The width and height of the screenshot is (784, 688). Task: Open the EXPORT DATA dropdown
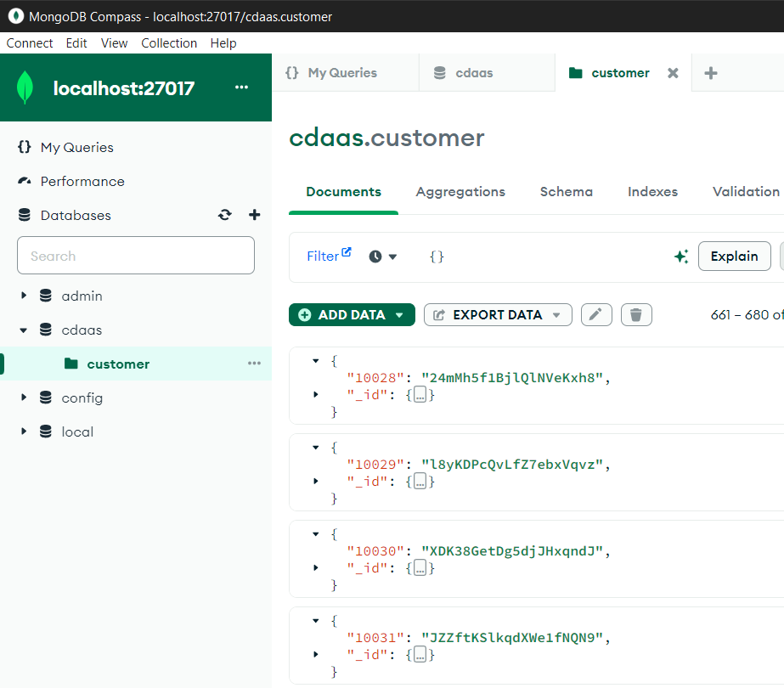point(498,315)
